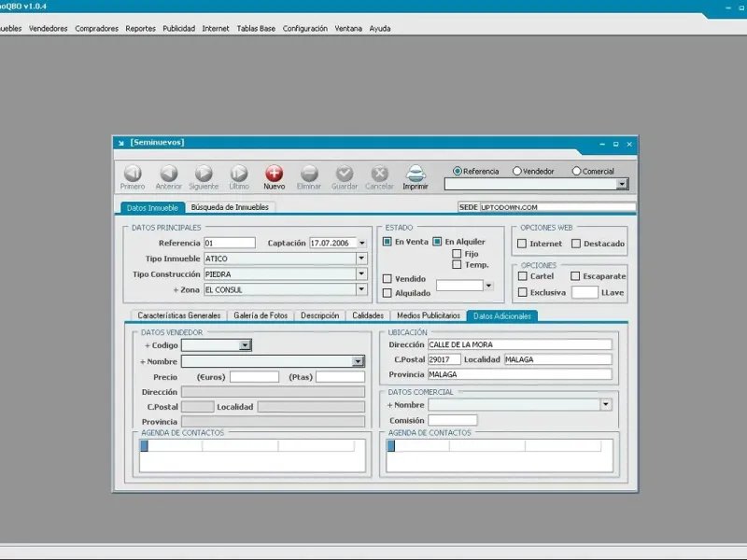The width and height of the screenshot is (747, 560).
Task: Click the Eliminar delete icon
Action: pos(309,174)
